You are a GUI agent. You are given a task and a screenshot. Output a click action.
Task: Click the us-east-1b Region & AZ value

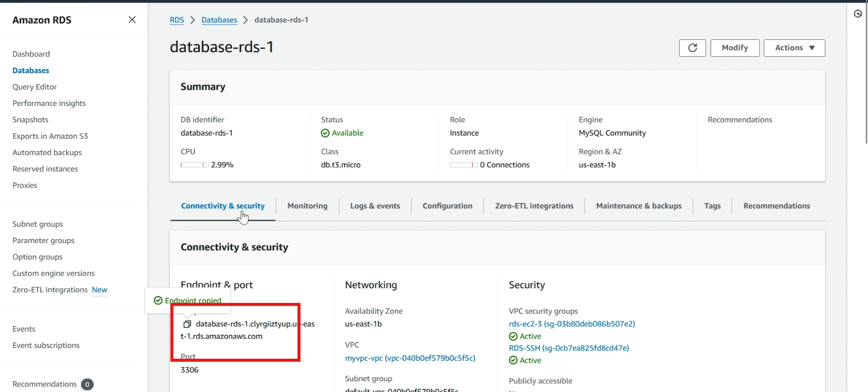[597, 165]
